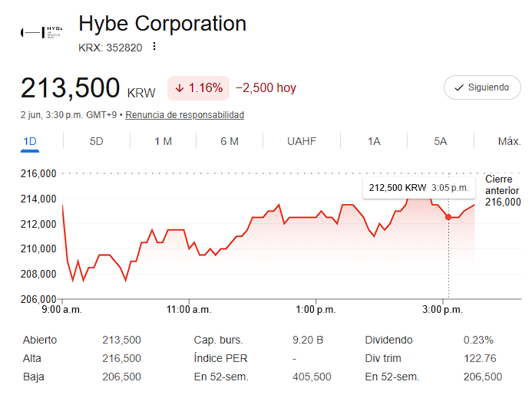Click the 1:00 p.m. axis label
The height and width of the screenshot is (408, 532).
[x=316, y=309]
